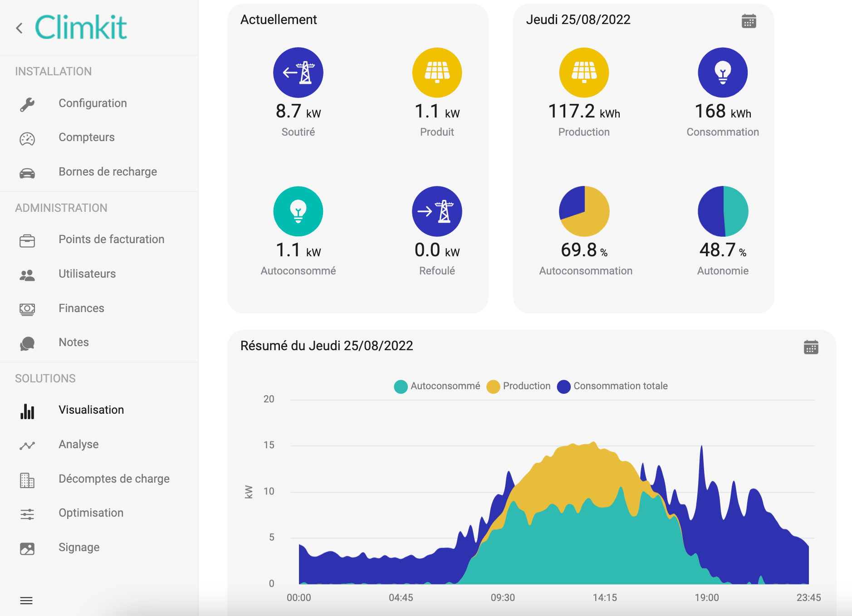This screenshot has width=852, height=616.
Task: Click the back chevron next to Climkit logo
Action: click(x=19, y=28)
